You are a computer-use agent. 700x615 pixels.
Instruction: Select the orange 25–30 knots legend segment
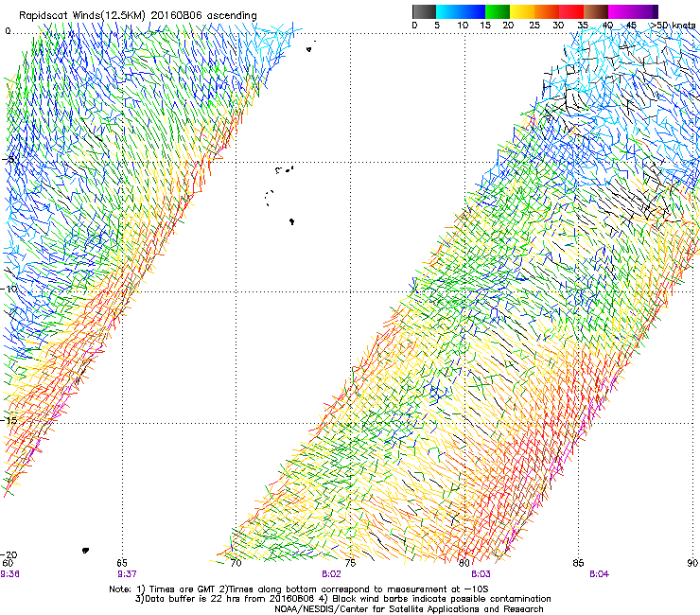547,11
